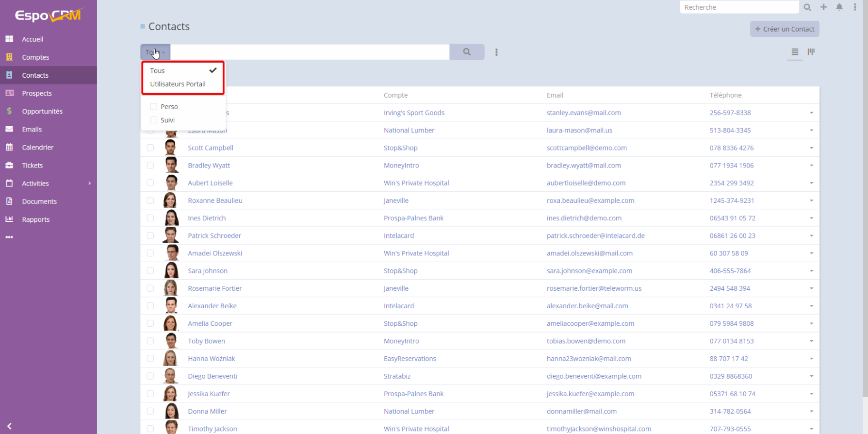Enable the Perso filter checkbox
This screenshot has height=434, width=868.
click(154, 107)
